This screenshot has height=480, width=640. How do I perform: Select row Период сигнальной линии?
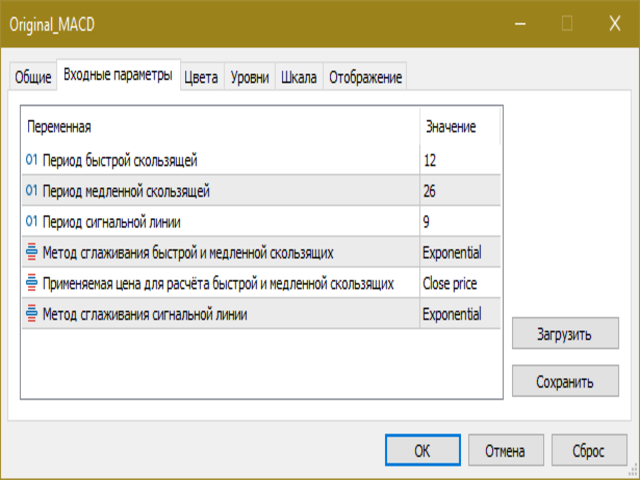click(x=261, y=222)
